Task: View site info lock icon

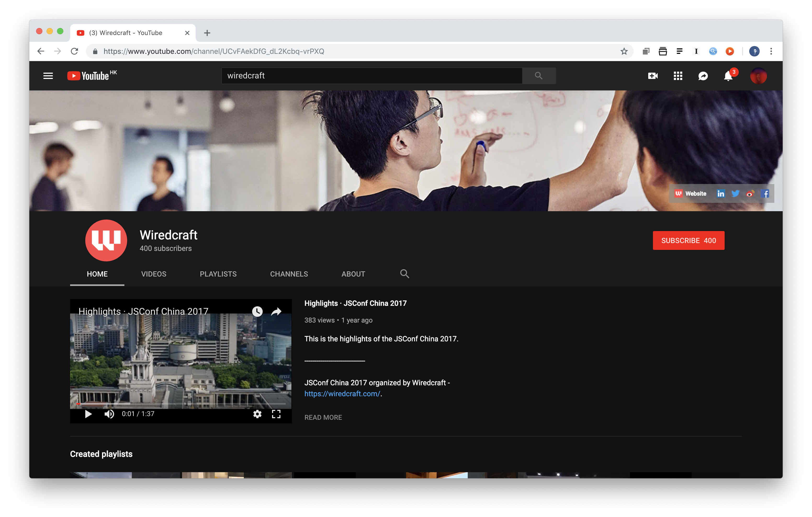Action: (95, 51)
